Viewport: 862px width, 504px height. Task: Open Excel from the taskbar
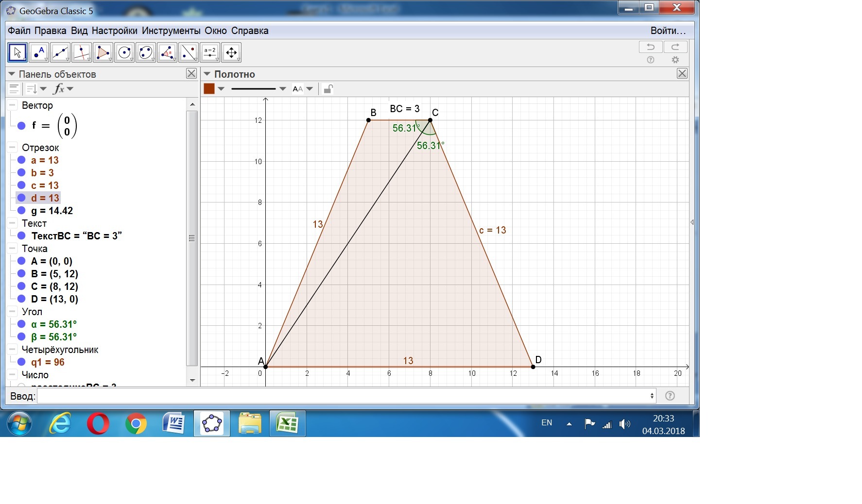point(288,424)
